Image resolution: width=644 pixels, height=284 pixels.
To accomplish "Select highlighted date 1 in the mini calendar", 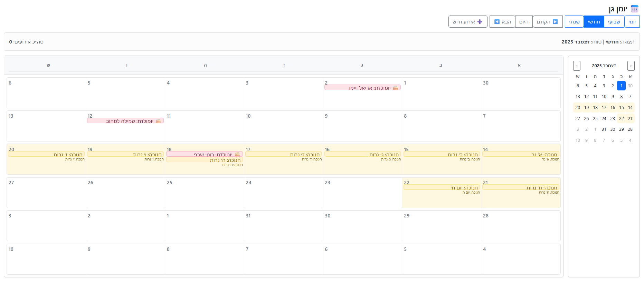I will pos(621,86).
